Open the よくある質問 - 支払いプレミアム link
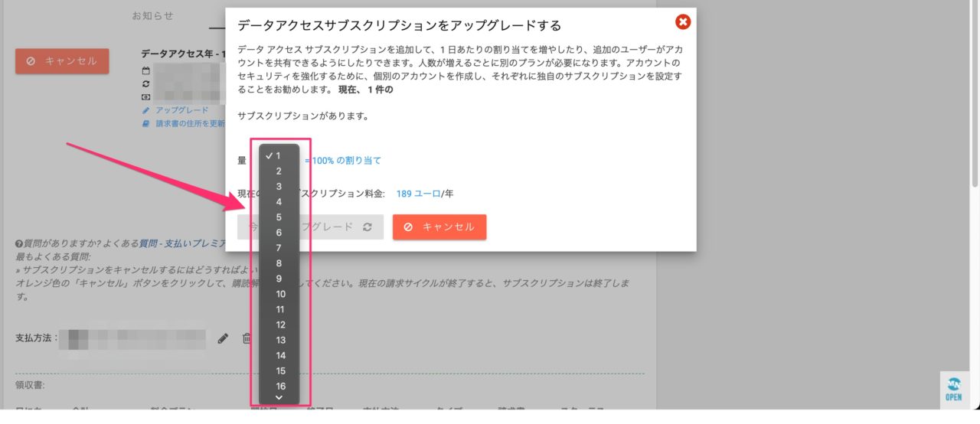Viewport: 980px width, 424px height. click(182, 243)
